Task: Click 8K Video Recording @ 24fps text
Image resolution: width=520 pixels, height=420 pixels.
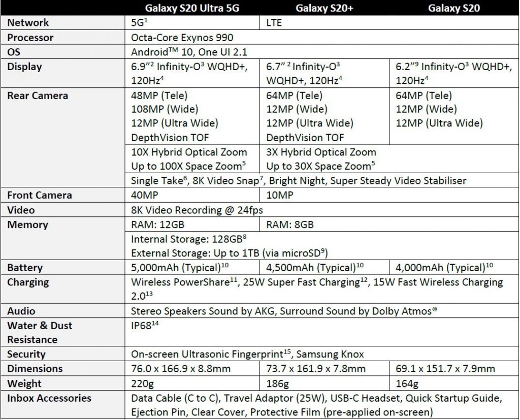Action: 197,210
